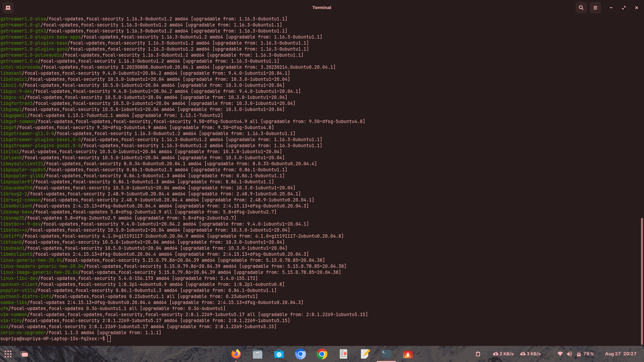
Task: Click package name openssh-client
Action: [19, 285]
